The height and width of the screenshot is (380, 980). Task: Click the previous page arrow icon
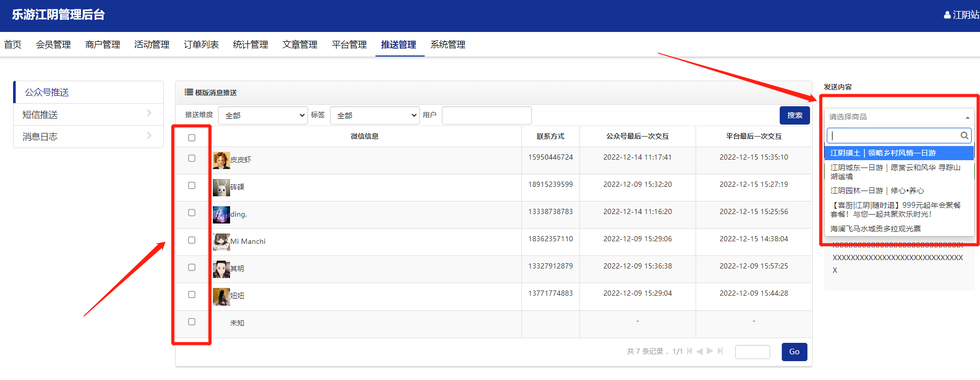click(x=700, y=351)
